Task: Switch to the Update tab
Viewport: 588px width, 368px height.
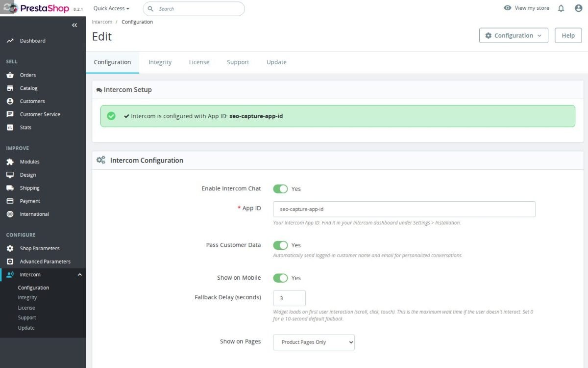Action: tap(276, 62)
